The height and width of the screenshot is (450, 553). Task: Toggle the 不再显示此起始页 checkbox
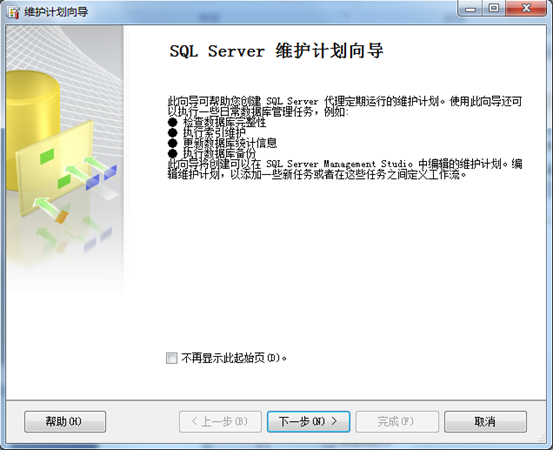172,358
